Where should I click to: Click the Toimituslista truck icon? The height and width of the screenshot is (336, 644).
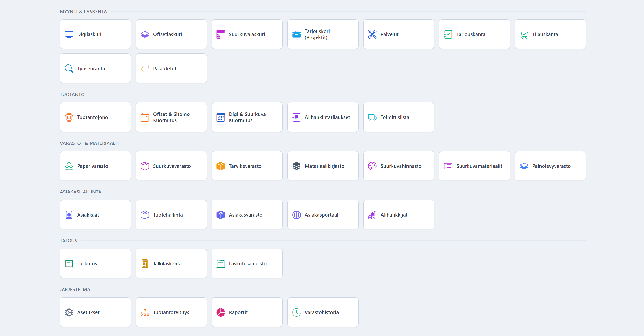[372, 117]
